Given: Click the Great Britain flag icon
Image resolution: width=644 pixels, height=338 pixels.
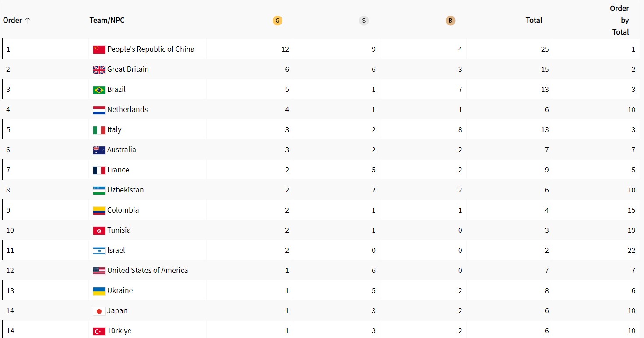Looking at the screenshot, I should click(x=99, y=70).
